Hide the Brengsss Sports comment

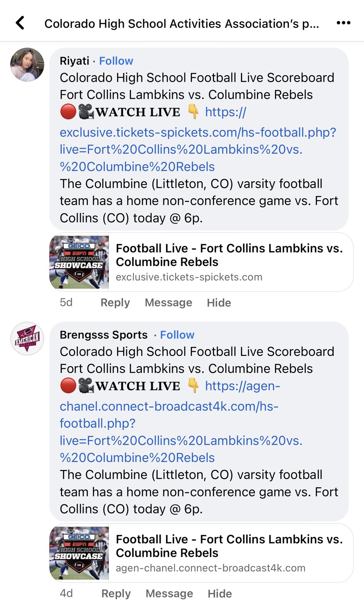click(x=220, y=594)
